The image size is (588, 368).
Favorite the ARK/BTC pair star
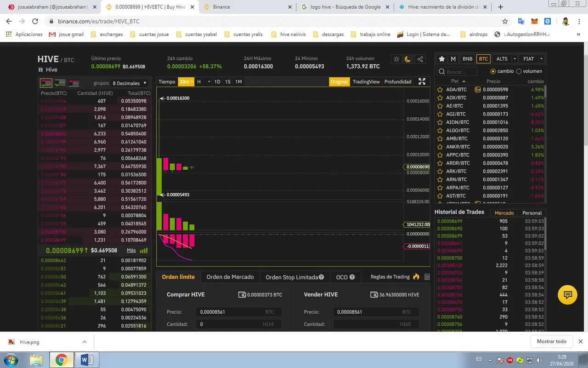(x=440, y=171)
